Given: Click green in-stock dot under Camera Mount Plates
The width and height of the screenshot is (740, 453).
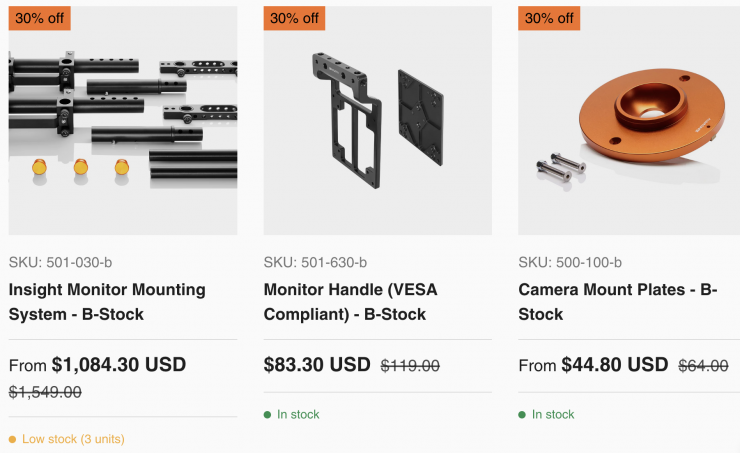Looking at the screenshot, I should coord(522,414).
